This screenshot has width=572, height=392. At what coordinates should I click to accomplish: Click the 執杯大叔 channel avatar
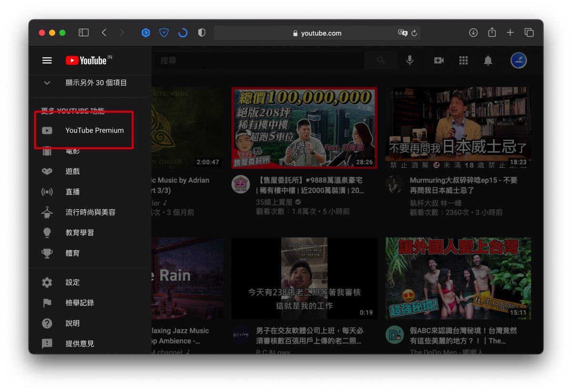pos(395,184)
